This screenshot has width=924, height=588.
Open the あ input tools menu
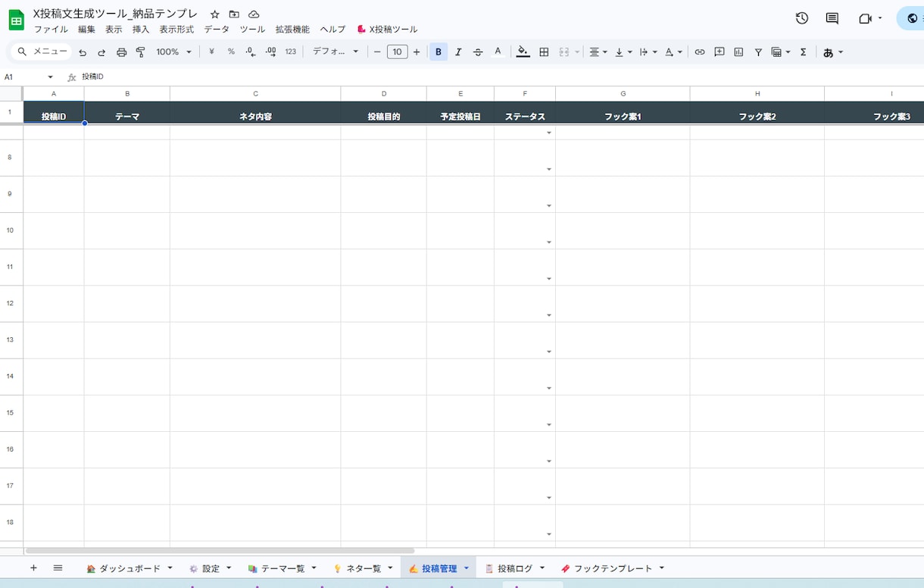coord(833,52)
